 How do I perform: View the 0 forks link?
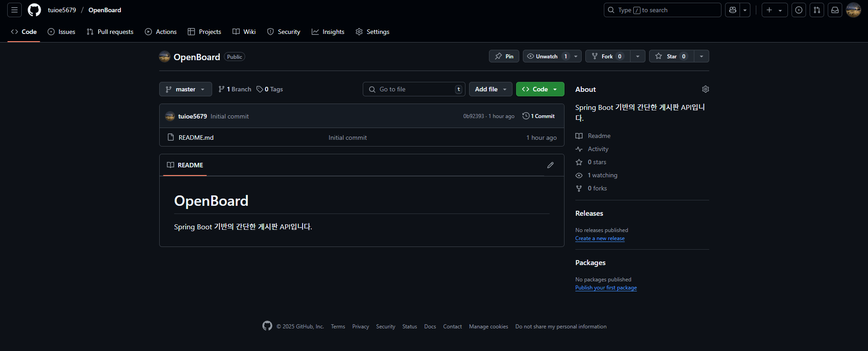[591, 188]
